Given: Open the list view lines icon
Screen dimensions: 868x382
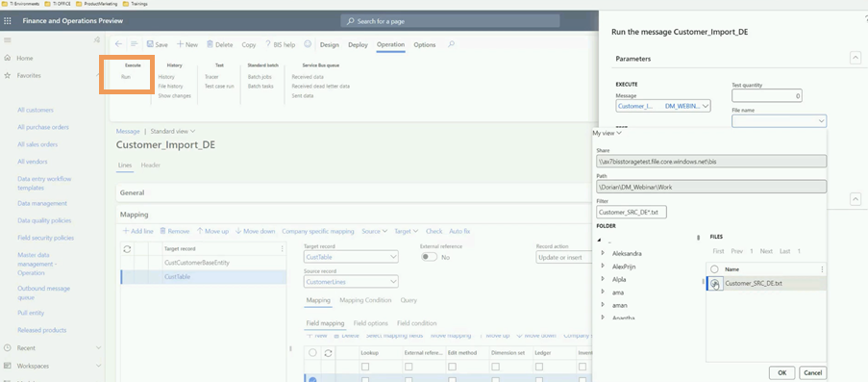Looking at the screenshot, I should [134, 44].
